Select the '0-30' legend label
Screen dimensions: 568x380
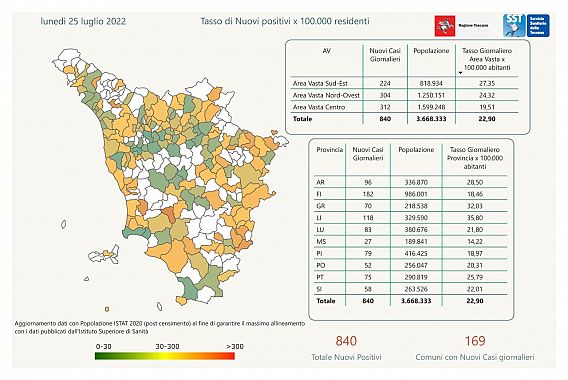coord(104,346)
